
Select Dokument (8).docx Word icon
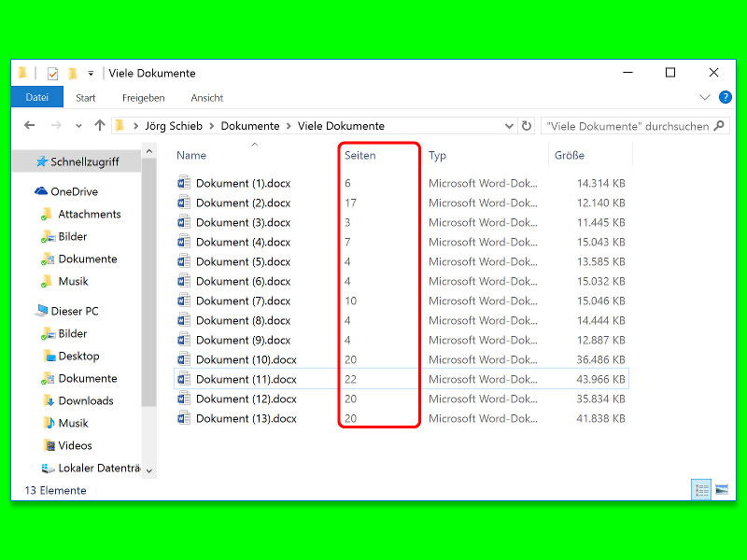183,320
